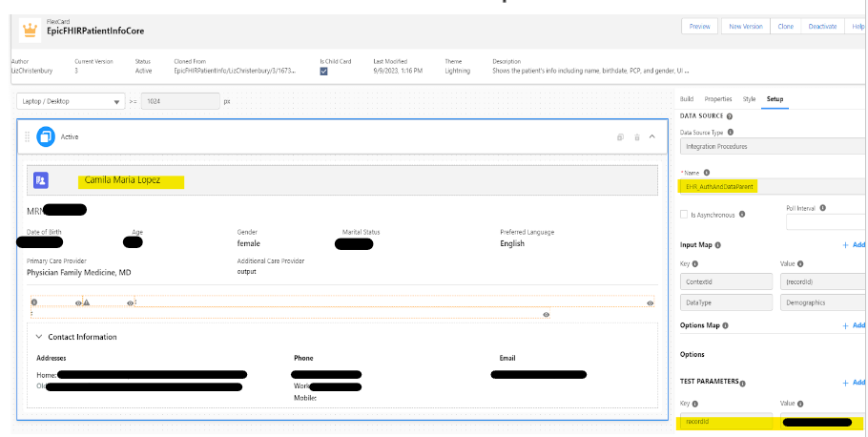Switch to the Style tab

coord(749,99)
